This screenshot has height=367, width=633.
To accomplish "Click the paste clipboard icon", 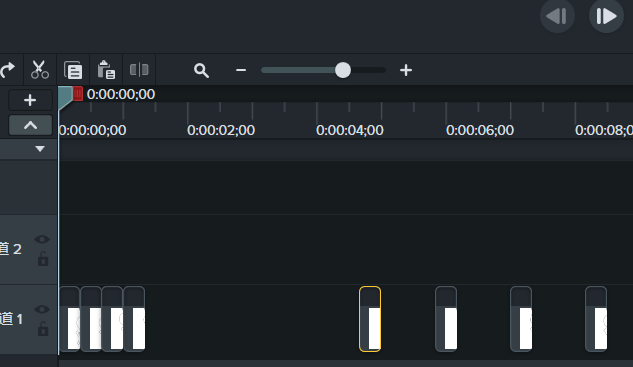I will tap(106, 70).
